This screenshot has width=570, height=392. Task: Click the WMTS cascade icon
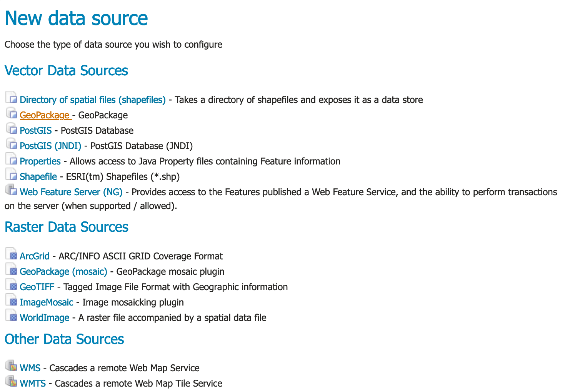[12, 382]
